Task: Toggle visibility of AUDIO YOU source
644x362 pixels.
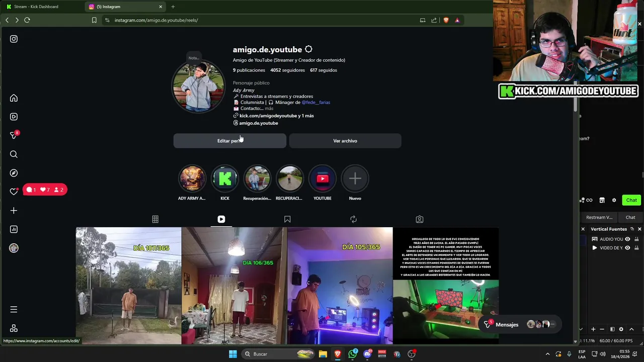Action: tap(627, 239)
